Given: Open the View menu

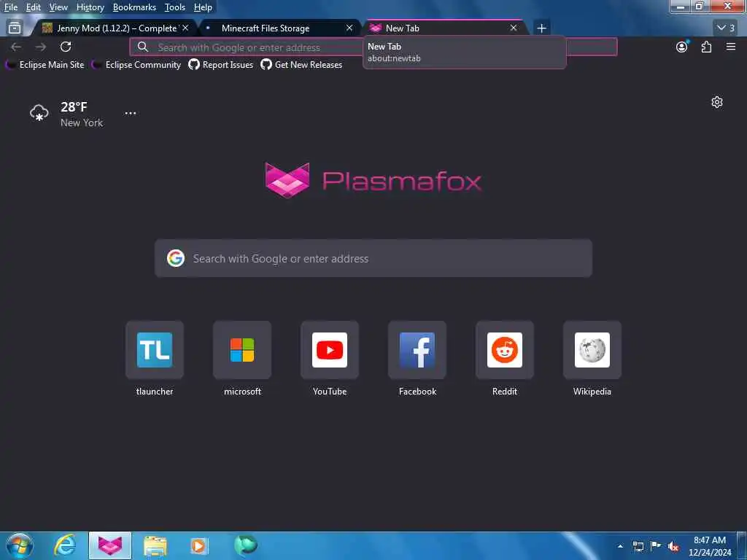Looking at the screenshot, I should [x=58, y=7].
